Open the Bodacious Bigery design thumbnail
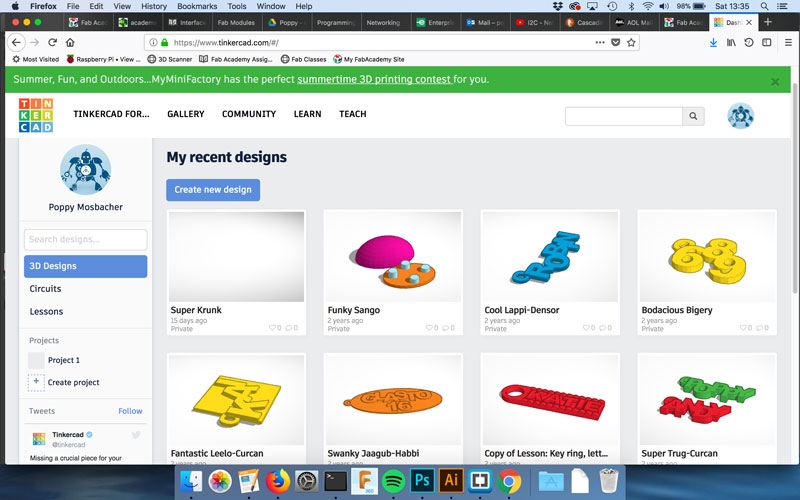The height and width of the screenshot is (500, 800). (x=707, y=257)
